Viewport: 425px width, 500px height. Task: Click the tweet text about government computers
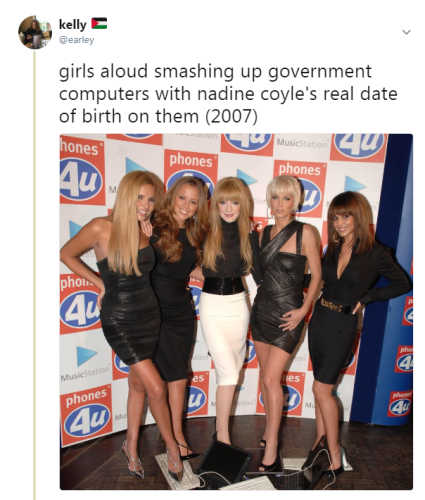tap(228, 94)
